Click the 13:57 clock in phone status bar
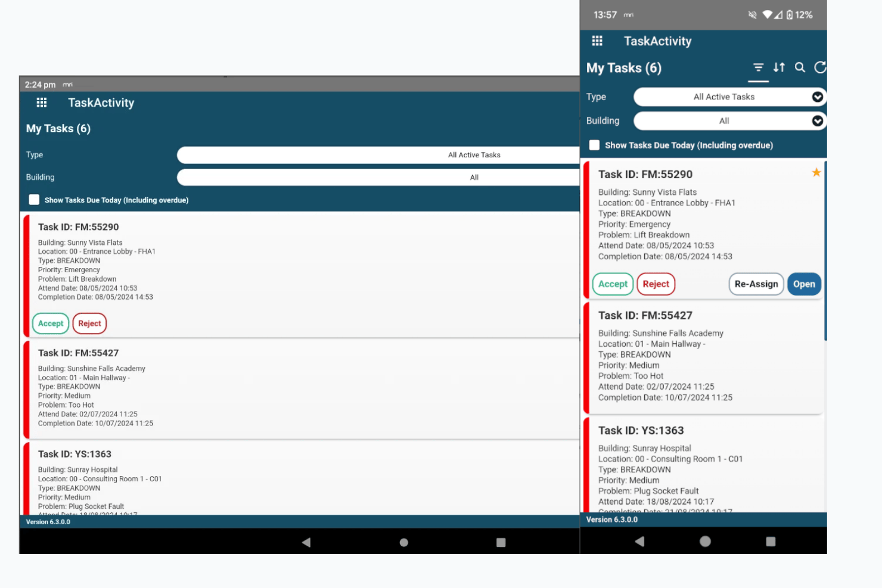Image resolution: width=882 pixels, height=588 pixels. tap(605, 15)
